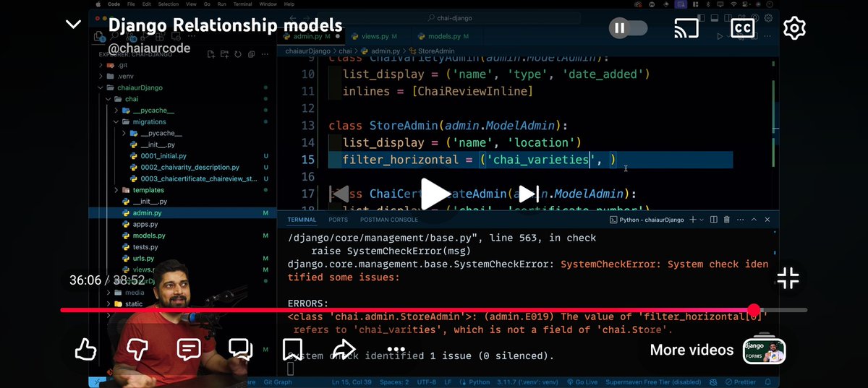
Task: Collapse the video player with the down chevron
Action: (73, 25)
